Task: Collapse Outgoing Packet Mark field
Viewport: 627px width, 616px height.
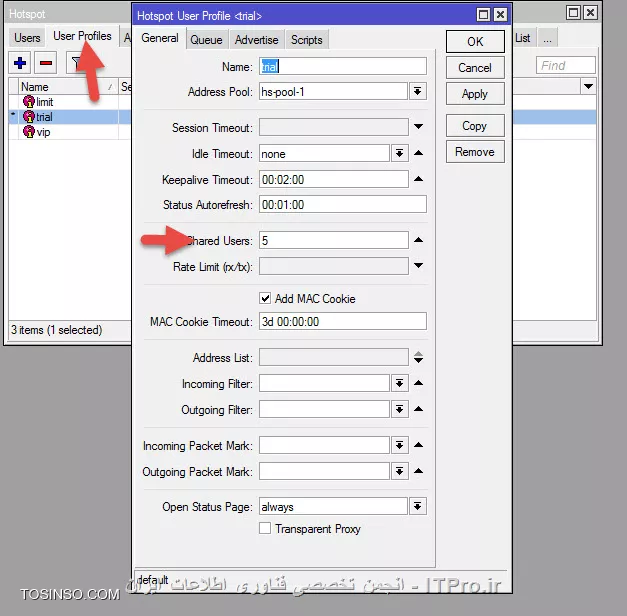Action: click(x=418, y=471)
